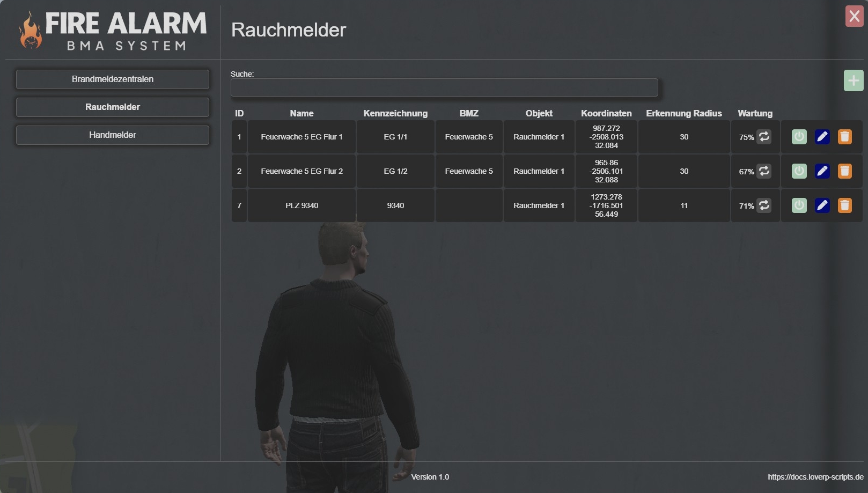Click the 'EG 1/2' Kennzeichnung cell
Image resolution: width=868 pixels, height=493 pixels.
point(395,171)
